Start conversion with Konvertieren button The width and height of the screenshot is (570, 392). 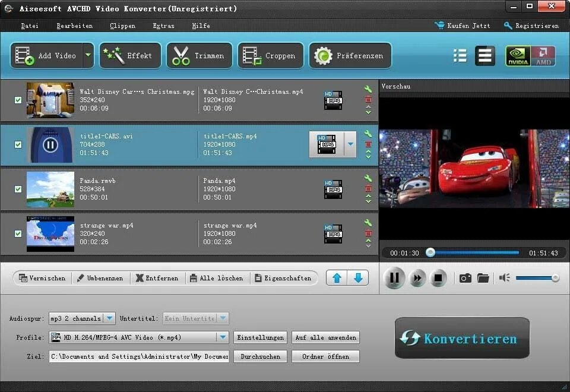pyautogui.click(x=462, y=338)
